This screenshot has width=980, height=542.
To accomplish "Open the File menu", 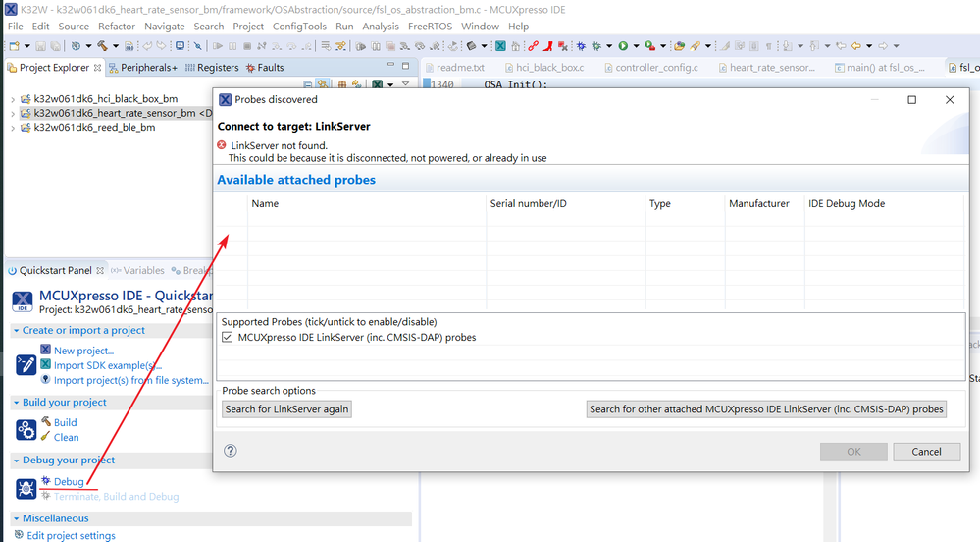I will (15, 27).
